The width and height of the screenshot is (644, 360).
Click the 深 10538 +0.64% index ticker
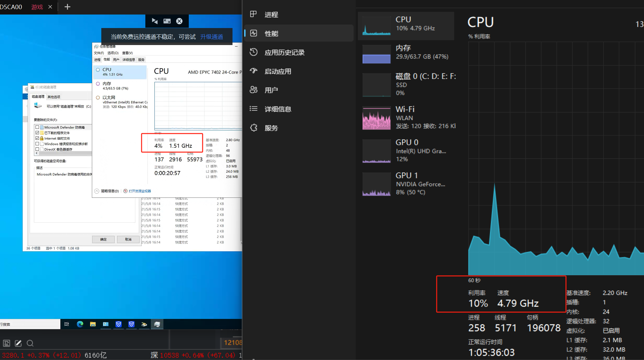click(193, 355)
